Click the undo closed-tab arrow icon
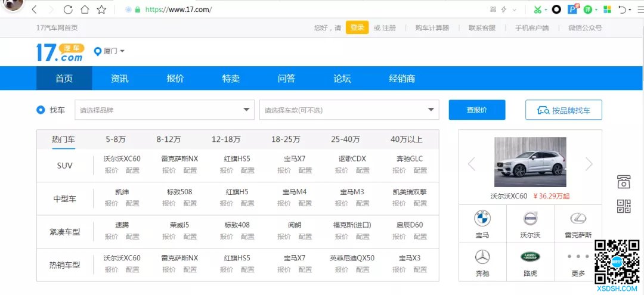 (x=623, y=10)
